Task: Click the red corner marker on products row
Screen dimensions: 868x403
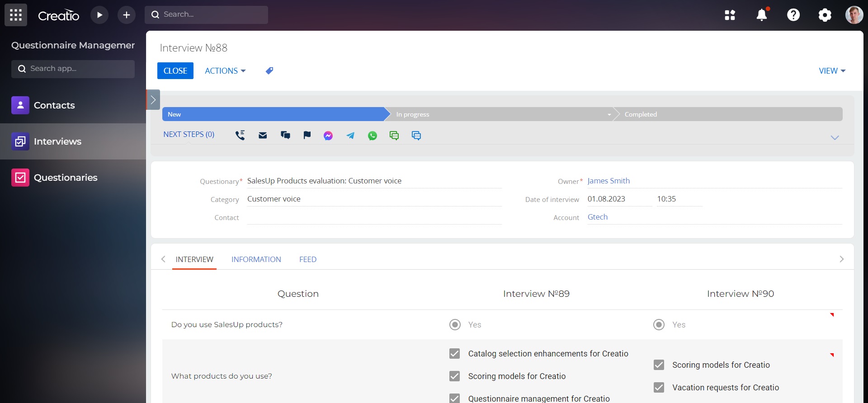Action: (x=832, y=355)
